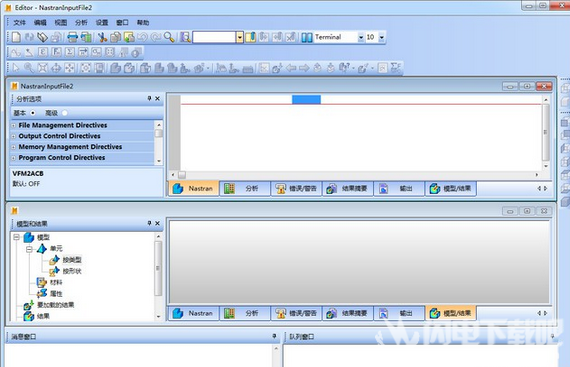This screenshot has width=570, height=367.
Task: Click the Copy icon in toolbar
Action: click(116, 37)
